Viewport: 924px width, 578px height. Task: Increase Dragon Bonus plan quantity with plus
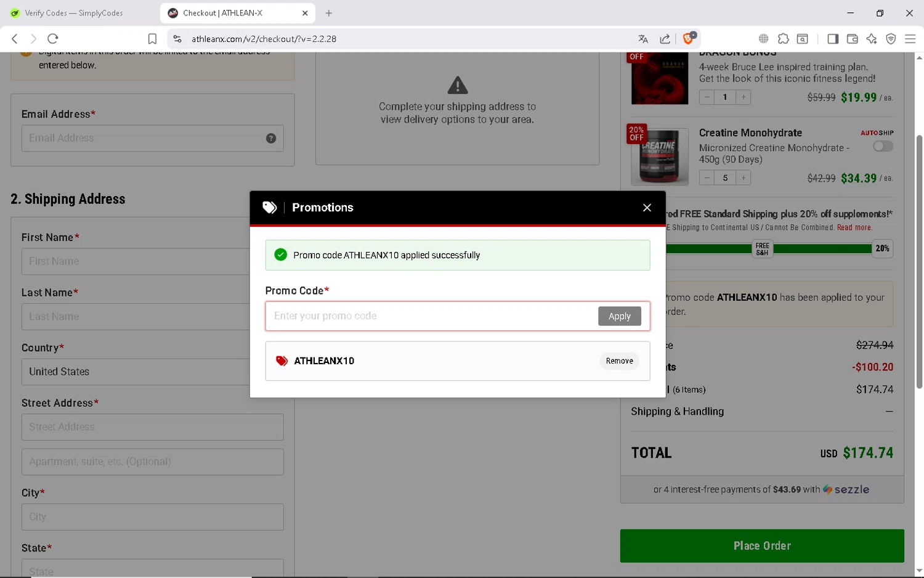(744, 97)
